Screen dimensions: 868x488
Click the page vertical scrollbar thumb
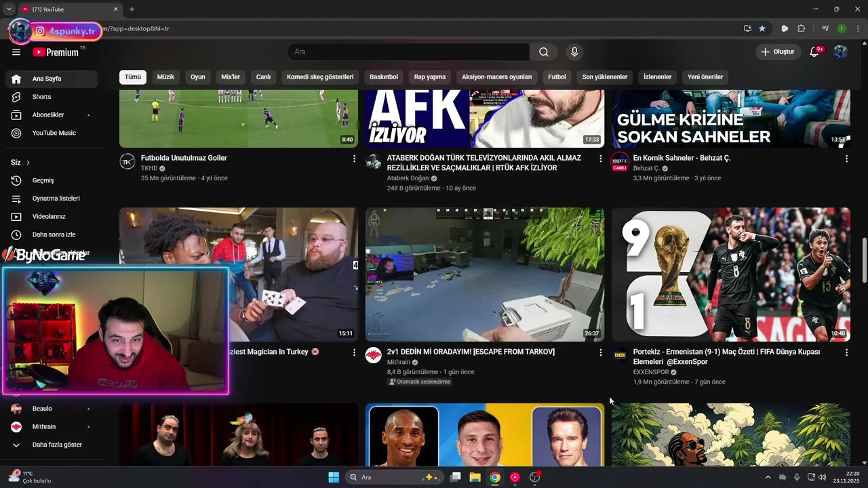point(864,260)
